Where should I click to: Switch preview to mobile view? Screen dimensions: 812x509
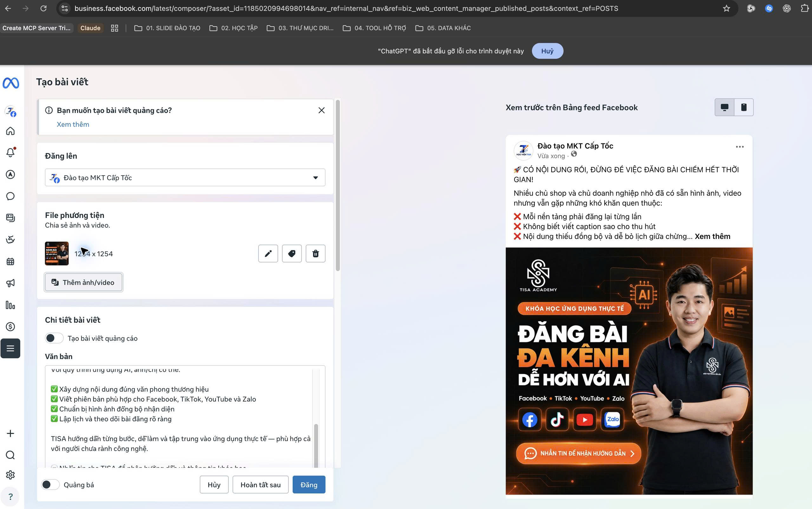744,107
